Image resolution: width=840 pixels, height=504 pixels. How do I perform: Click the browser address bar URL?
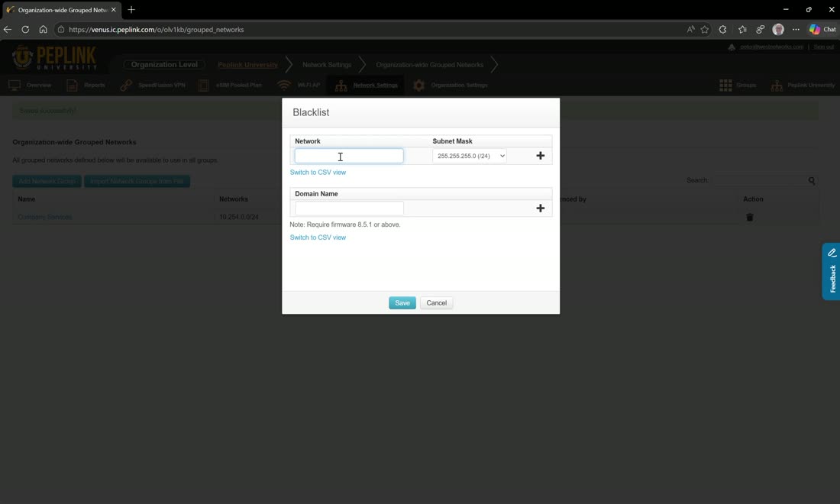pos(156,30)
